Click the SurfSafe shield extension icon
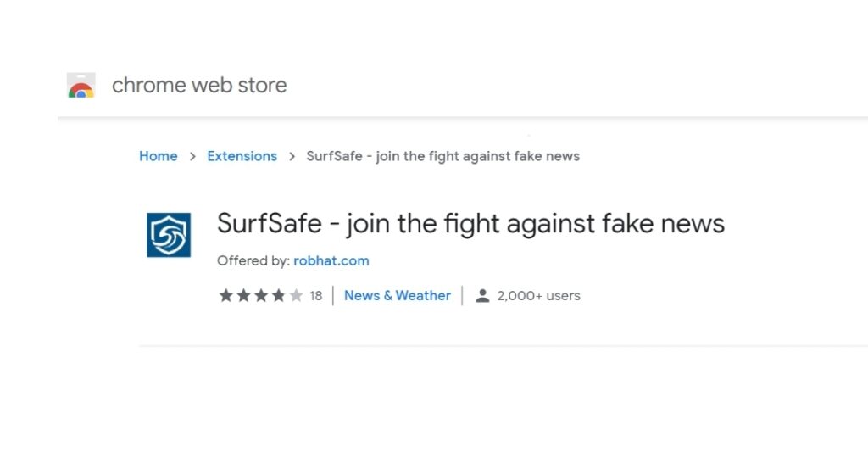 pos(169,235)
